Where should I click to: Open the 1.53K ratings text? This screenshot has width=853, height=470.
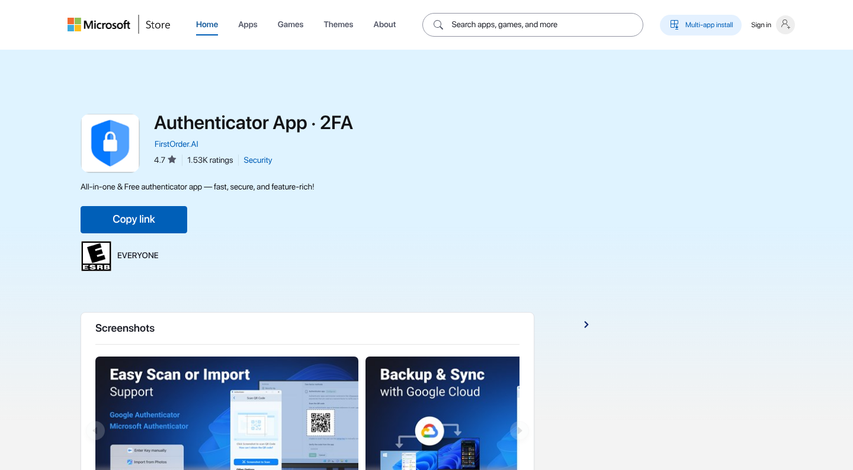pos(210,160)
